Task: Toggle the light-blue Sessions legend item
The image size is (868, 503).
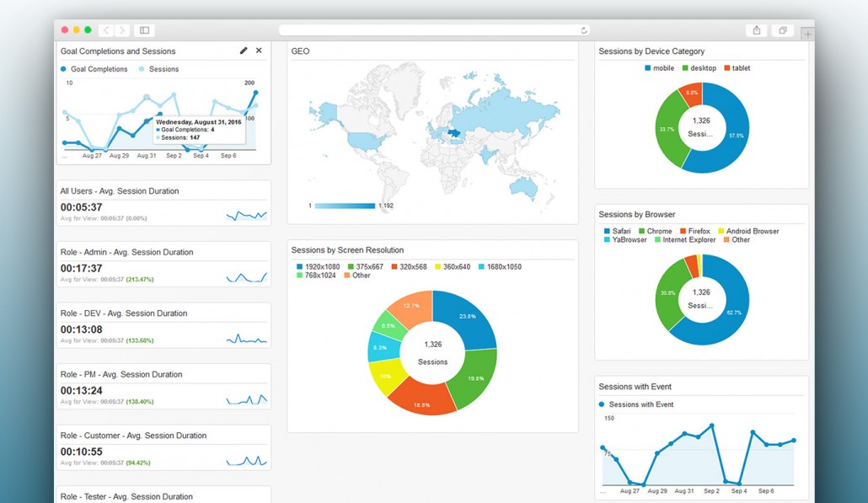Action: point(159,69)
